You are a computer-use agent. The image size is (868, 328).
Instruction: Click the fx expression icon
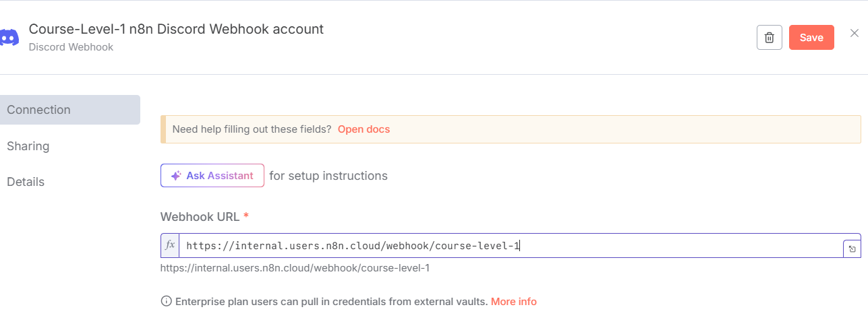click(170, 246)
